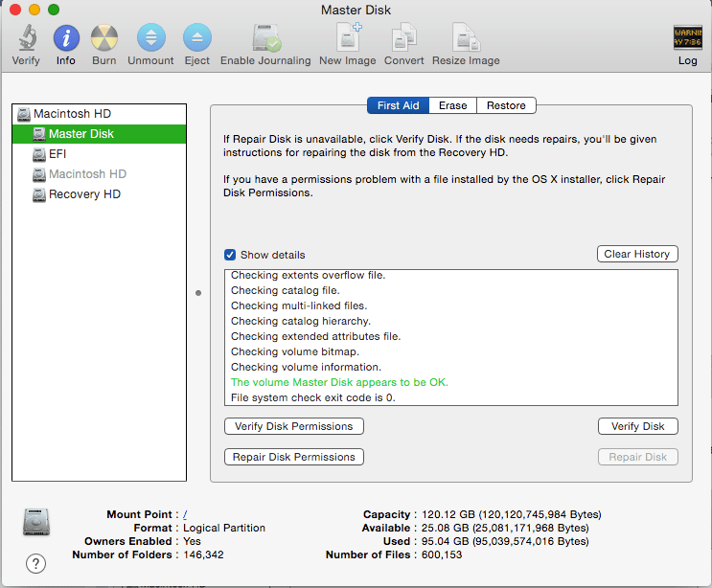Click the Clear History button
Viewport: 712px width, 588px height.
pos(637,254)
